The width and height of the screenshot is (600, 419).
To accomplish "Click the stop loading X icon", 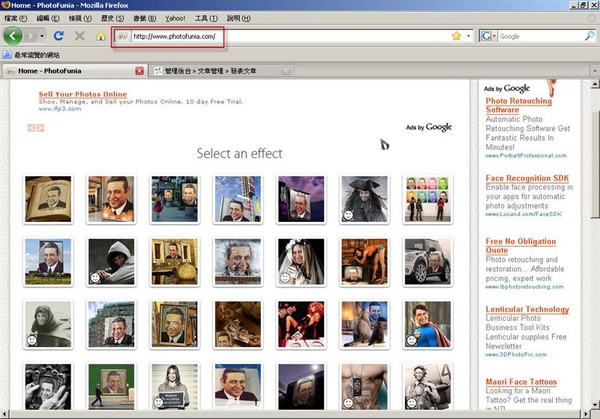I will (x=80, y=36).
